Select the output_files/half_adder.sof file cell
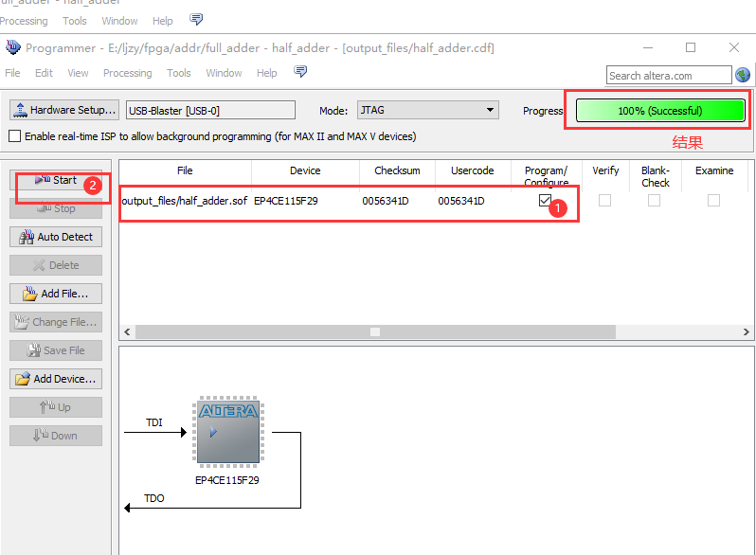The image size is (756, 555). (185, 201)
